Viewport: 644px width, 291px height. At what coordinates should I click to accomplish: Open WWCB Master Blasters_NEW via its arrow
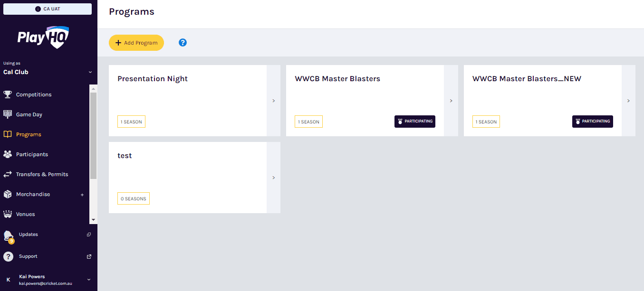pos(628,101)
